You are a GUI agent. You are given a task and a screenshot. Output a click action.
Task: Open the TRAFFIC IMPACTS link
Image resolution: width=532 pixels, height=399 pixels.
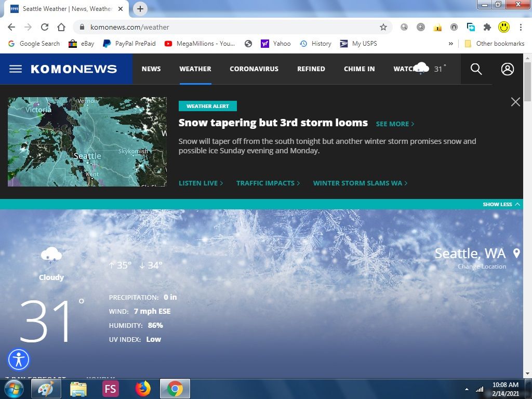[x=268, y=183]
